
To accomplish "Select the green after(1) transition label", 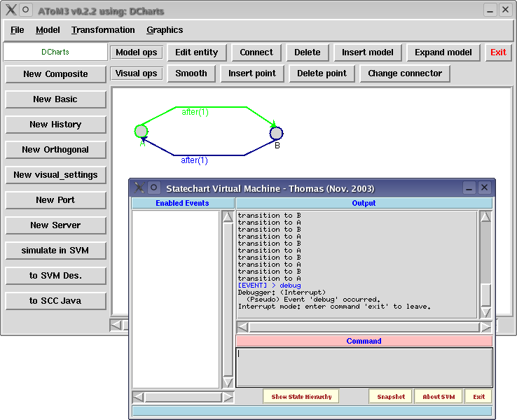I will [x=195, y=112].
